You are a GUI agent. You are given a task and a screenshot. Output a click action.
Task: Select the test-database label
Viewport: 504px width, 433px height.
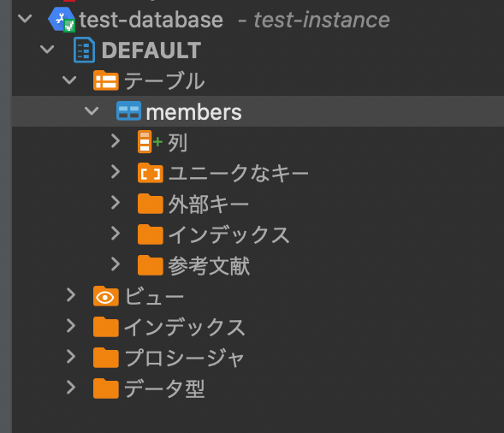[151, 20]
